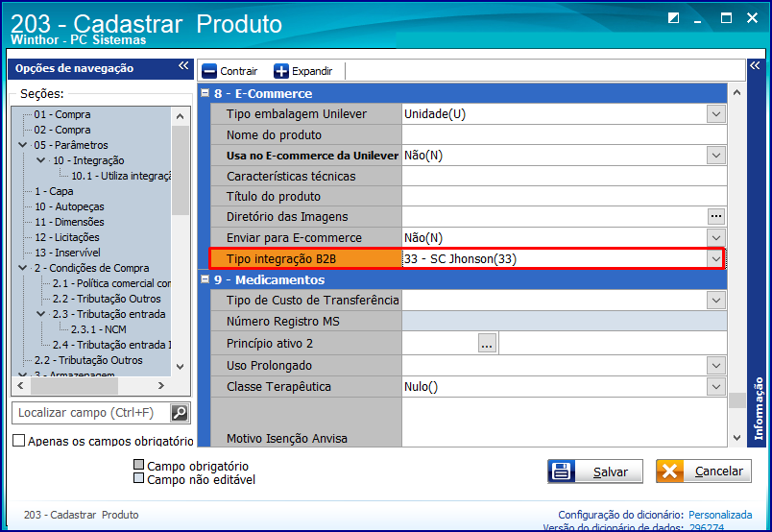This screenshot has width=772, height=532.
Task: Click sections tree horizontal scroll left arrow
Action: pyautogui.click(x=20, y=386)
